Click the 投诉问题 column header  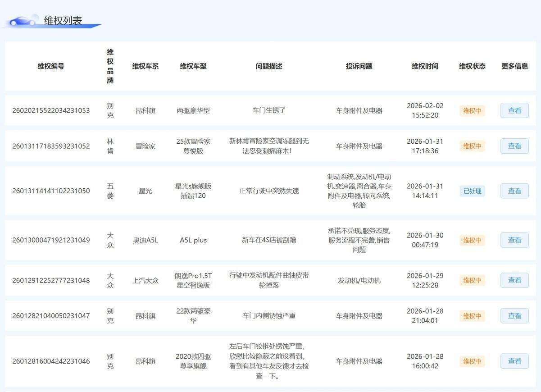click(x=359, y=66)
